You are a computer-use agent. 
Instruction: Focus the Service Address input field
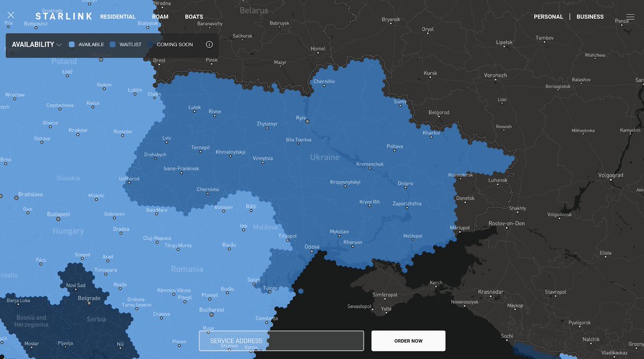click(x=281, y=341)
